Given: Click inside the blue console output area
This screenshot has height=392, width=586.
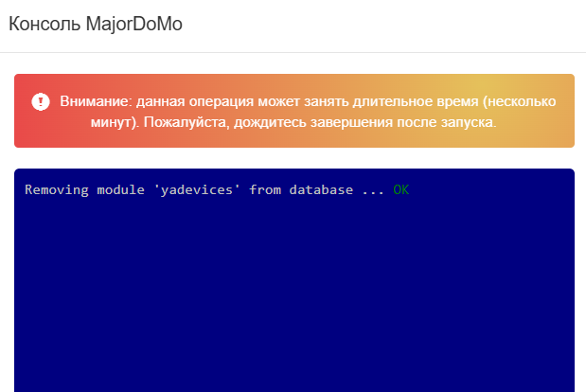Looking at the screenshot, I should point(294,280).
